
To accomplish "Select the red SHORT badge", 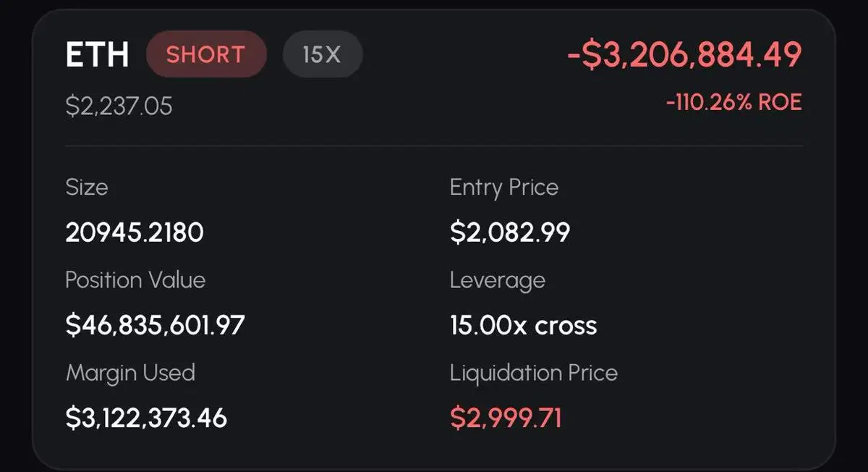I will coord(206,54).
